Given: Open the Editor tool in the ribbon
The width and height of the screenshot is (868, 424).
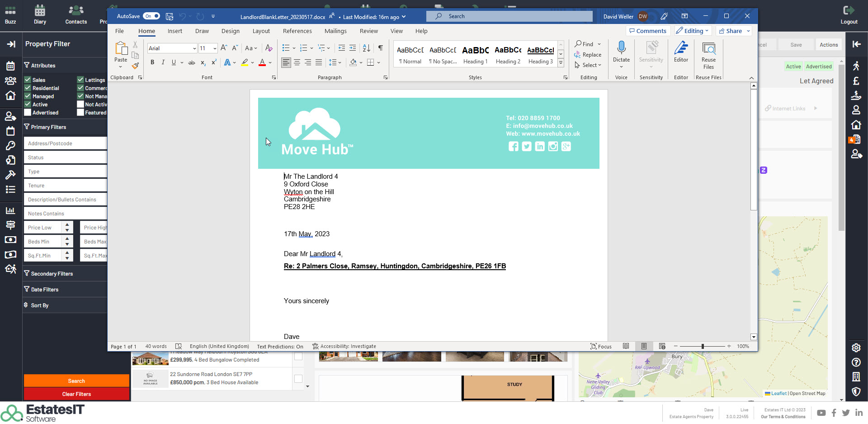Looking at the screenshot, I should point(681,51).
